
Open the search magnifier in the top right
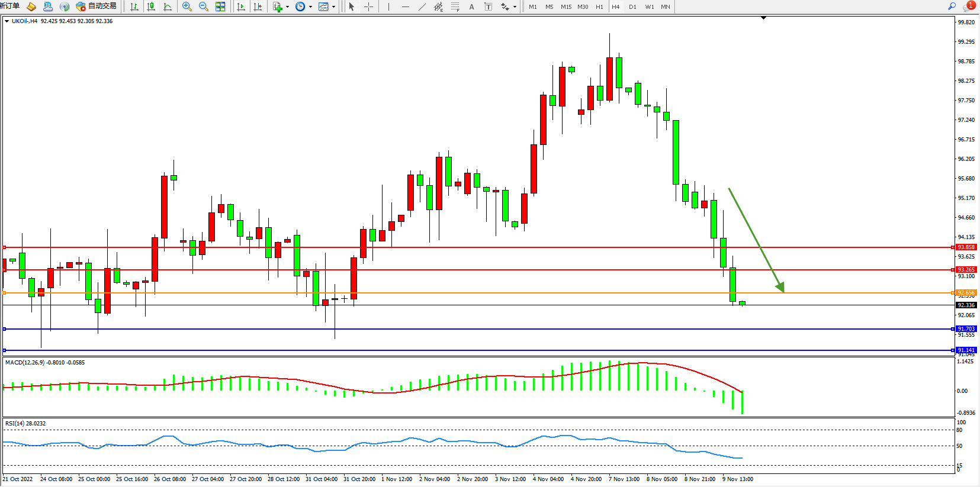pyautogui.click(x=952, y=6)
